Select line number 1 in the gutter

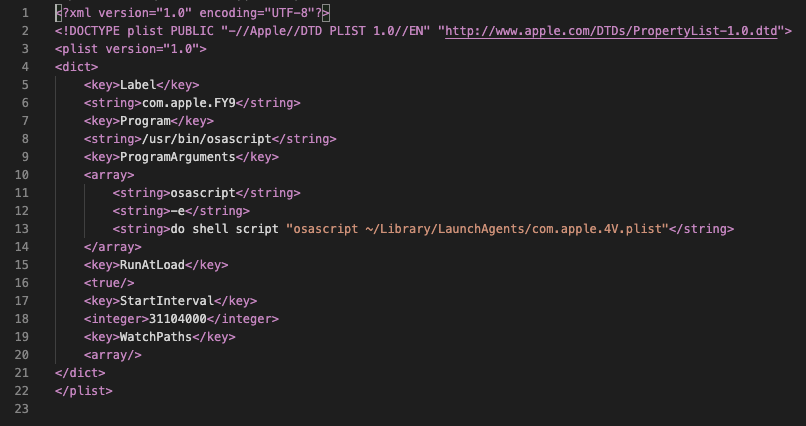(x=25, y=13)
